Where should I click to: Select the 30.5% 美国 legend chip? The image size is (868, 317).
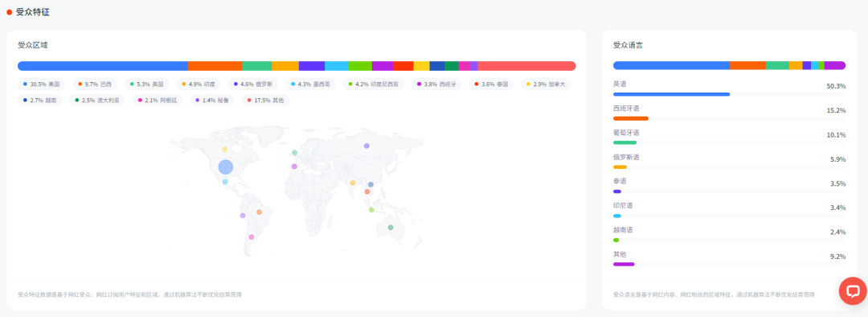(x=42, y=84)
